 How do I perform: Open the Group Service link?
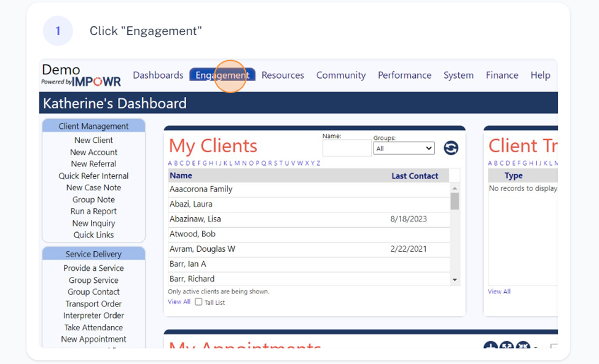point(93,280)
